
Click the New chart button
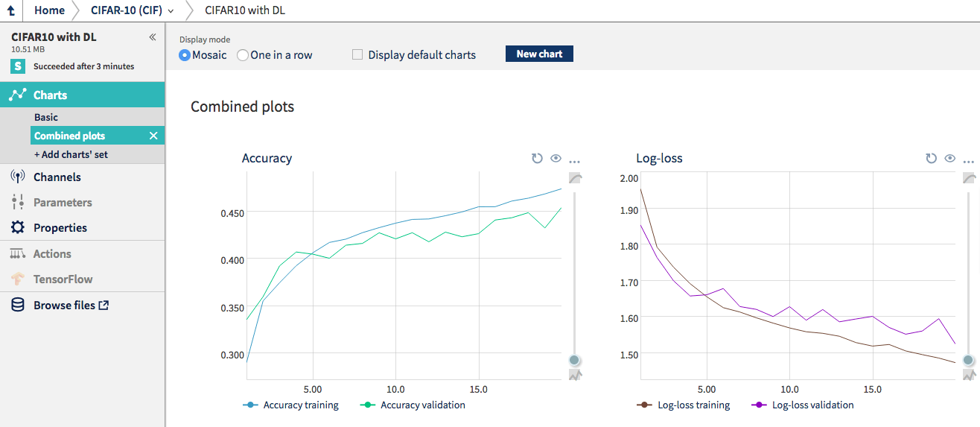[539, 54]
